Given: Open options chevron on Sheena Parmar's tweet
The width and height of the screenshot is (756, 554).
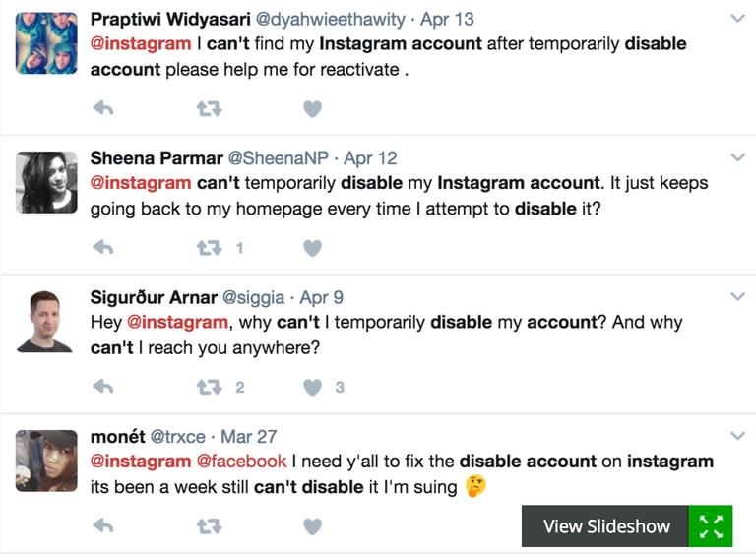Looking at the screenshot, I should point(737,157).
